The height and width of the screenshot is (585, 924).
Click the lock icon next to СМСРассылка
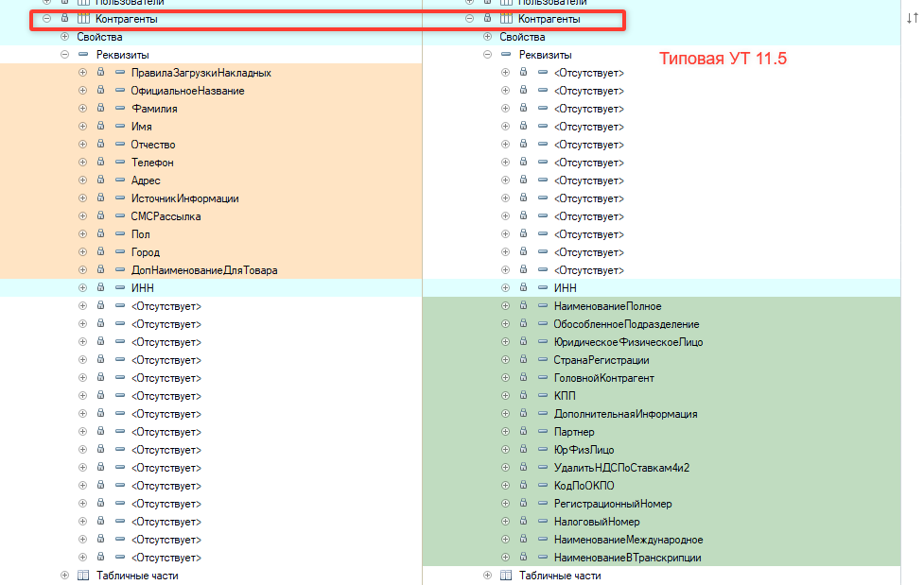[101, 215]
